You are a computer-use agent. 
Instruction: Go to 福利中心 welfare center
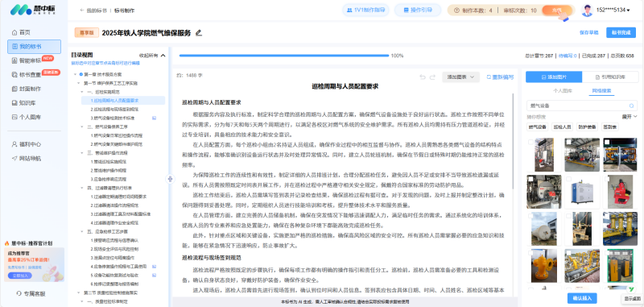(x=27, y=144)
